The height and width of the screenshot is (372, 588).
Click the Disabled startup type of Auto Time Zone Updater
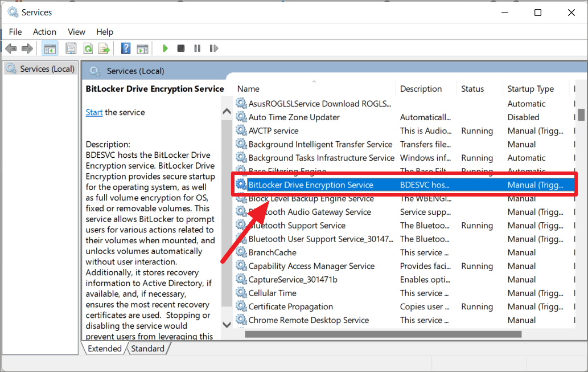[x=523, y=117]
